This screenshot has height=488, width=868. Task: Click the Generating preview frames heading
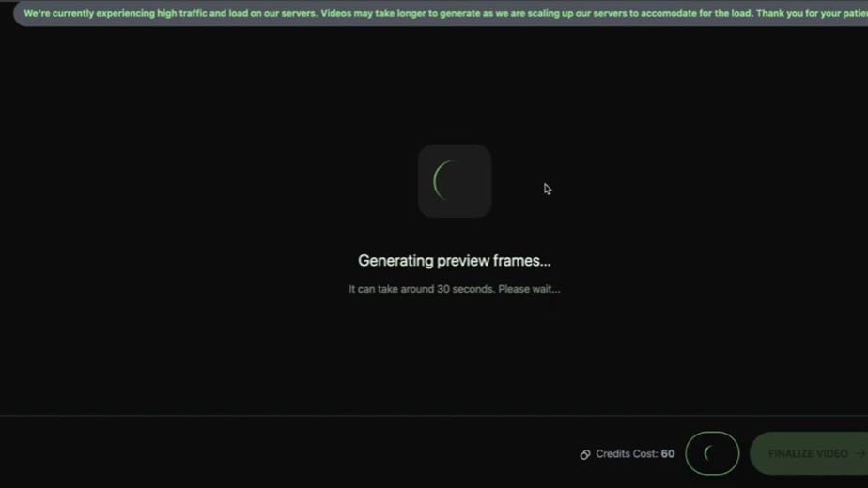454,261
